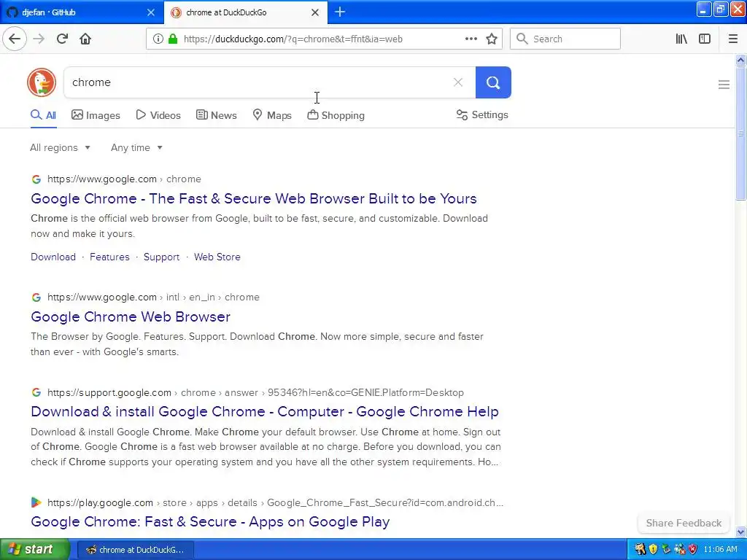This screenshot has height=560, width=747.
Task: Switch to Maps results
Action: [272, 115]
